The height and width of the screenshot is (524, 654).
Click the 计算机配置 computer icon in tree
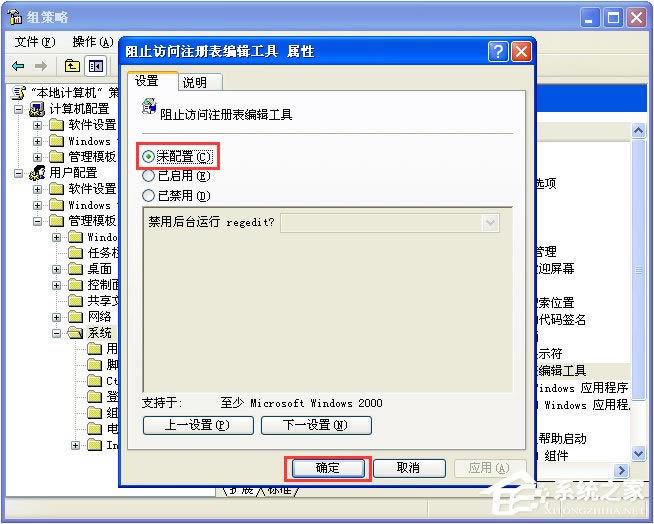click(x=37, y=109)
